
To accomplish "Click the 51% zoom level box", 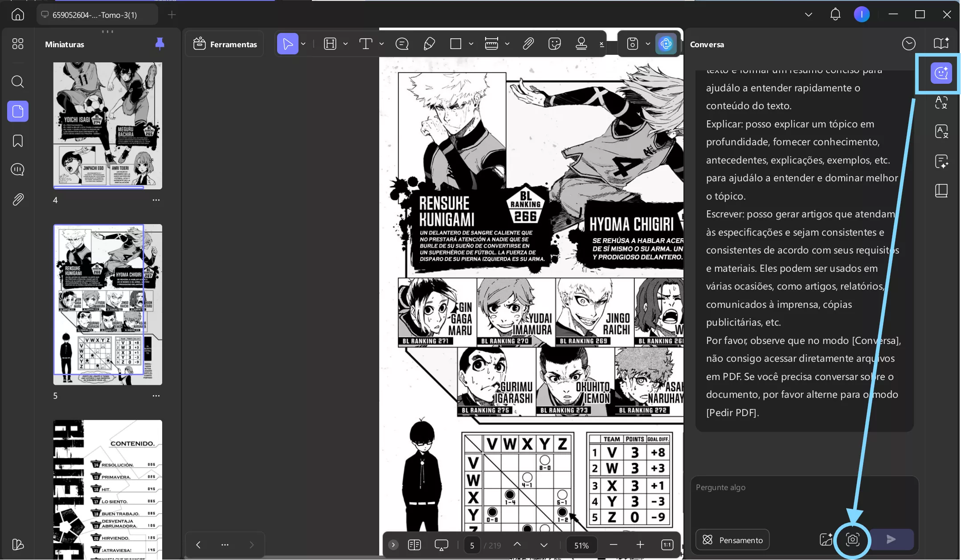I will tap(581, 545).
